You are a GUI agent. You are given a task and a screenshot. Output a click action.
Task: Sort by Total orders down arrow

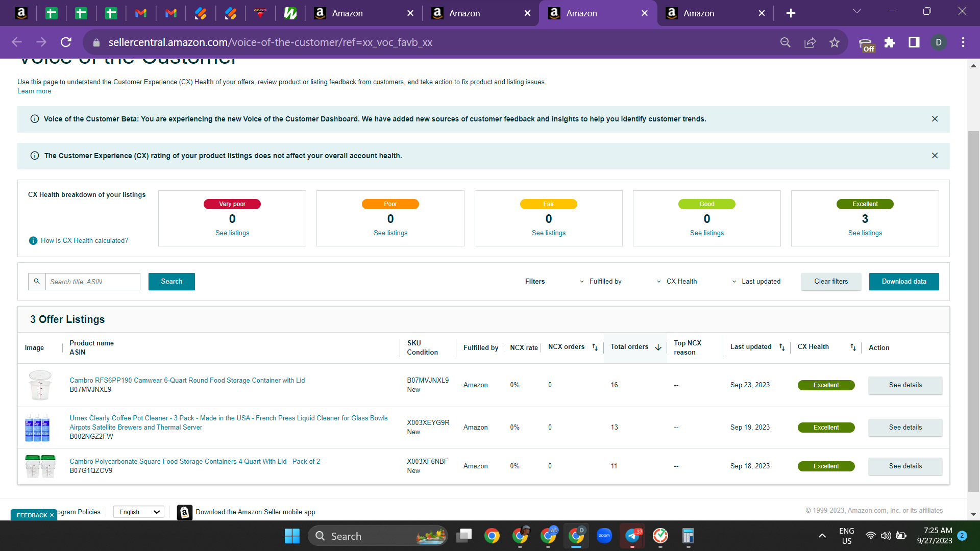[x=658, y=347]
